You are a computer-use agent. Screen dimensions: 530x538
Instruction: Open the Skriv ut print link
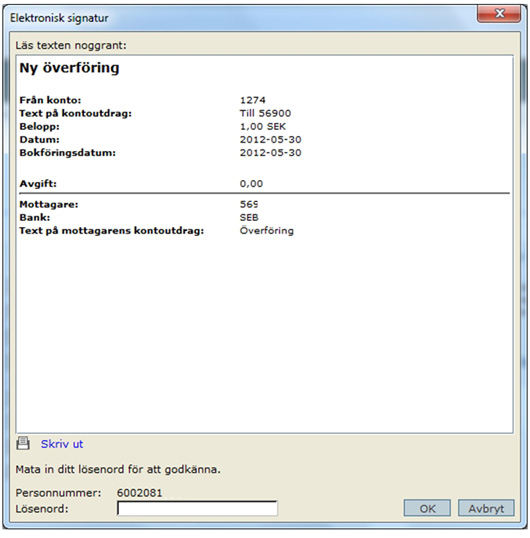click(62, 444)
